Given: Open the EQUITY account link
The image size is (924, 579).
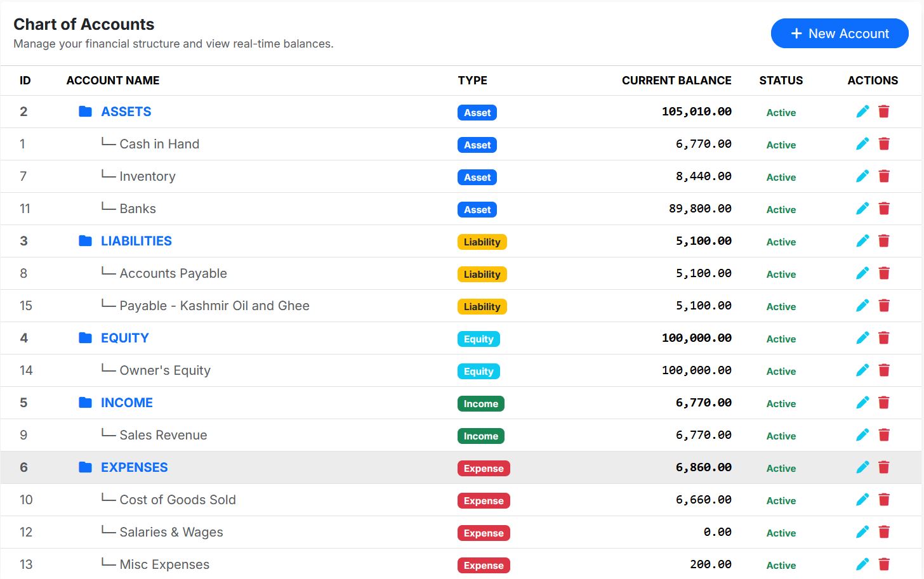Looking at the screenshot, I should [124, 337].
